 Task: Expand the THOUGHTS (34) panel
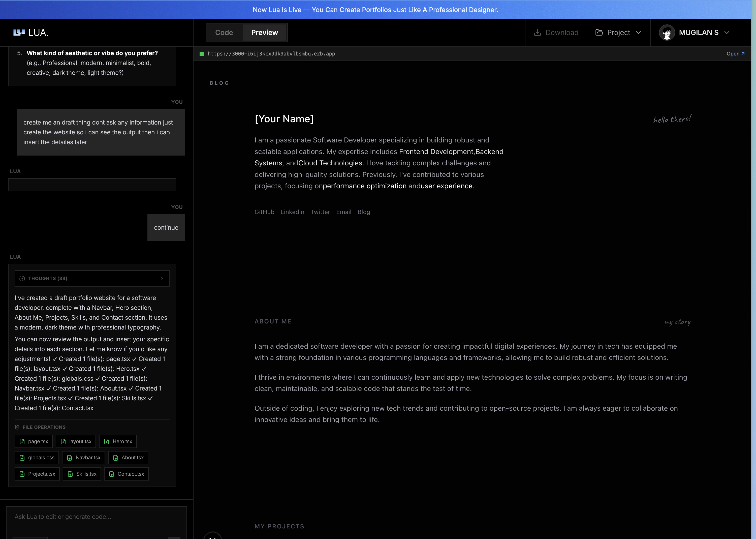(x=162, y=278)
